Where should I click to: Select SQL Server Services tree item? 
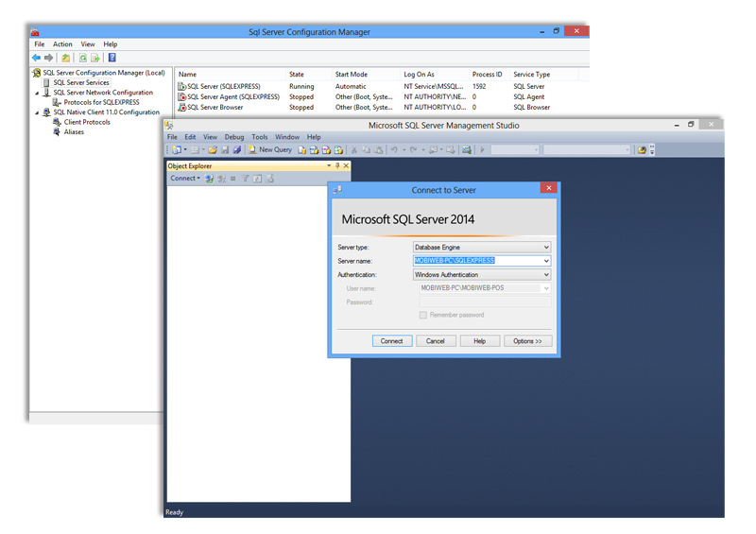tap(81, 82)
